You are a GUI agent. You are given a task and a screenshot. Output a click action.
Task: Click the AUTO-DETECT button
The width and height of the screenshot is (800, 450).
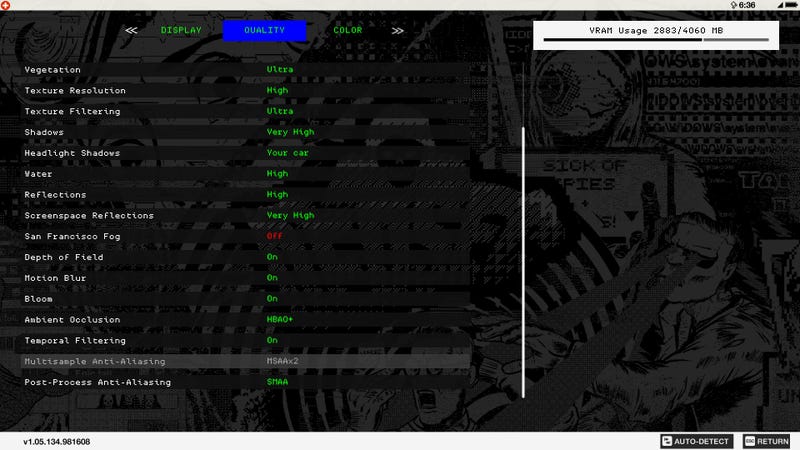click(x=696, y=441)
